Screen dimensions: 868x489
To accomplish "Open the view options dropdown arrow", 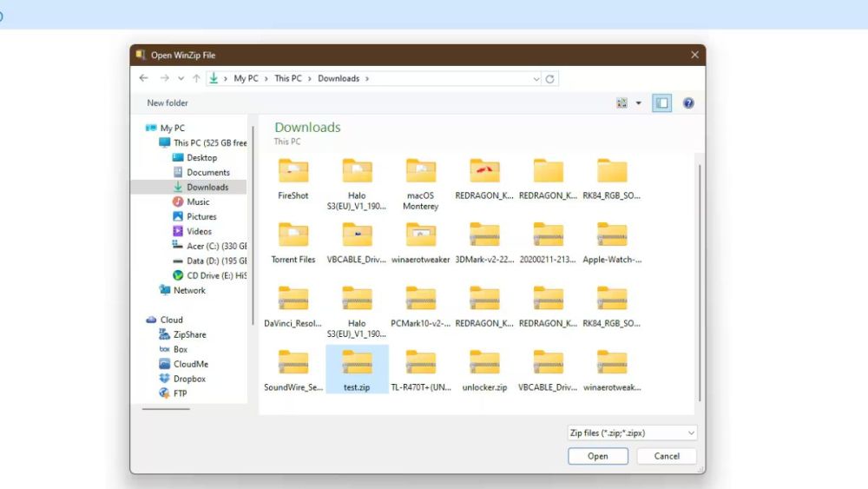I will pos(638,103).
